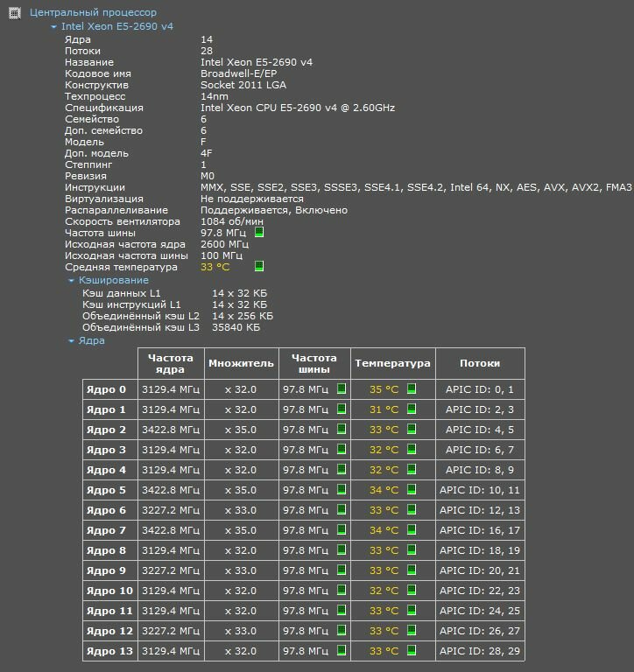Click bus frequency graph icon in Ядро 8 row
This screenshot has height=672, width=634.
click(342, 549)
